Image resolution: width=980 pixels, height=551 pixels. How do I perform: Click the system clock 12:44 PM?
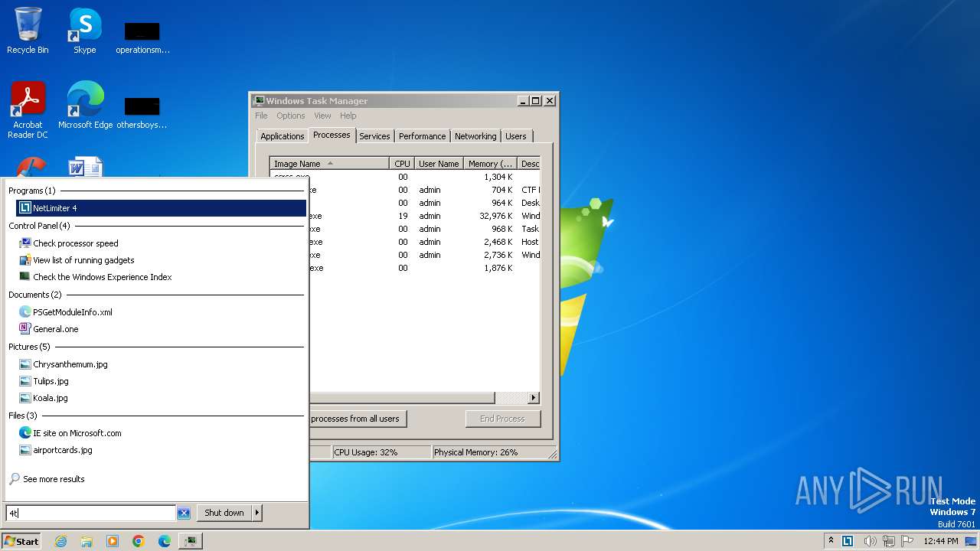(x=940, y=541)
